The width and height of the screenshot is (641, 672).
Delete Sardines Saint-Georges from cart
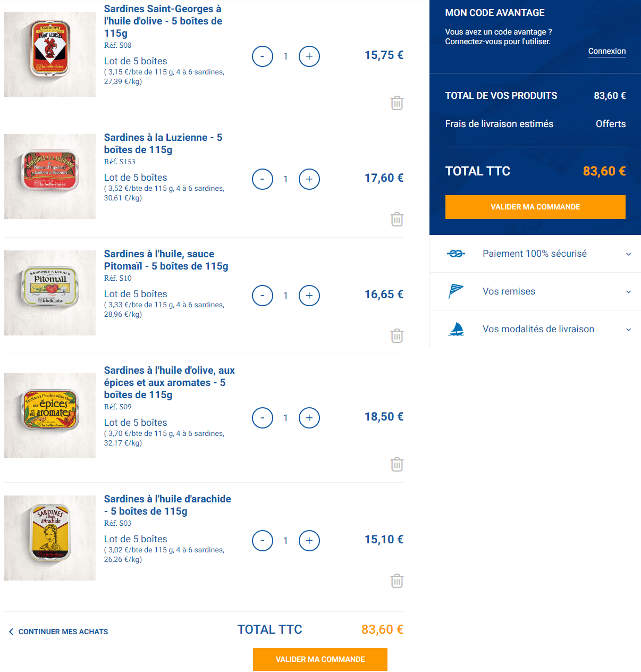397,103
